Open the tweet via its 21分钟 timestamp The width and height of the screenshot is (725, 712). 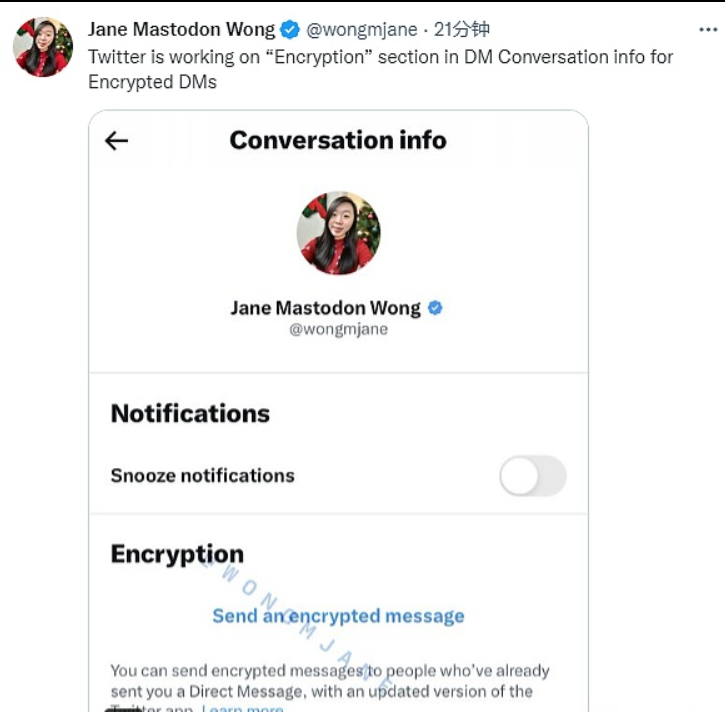click(462, 29)
